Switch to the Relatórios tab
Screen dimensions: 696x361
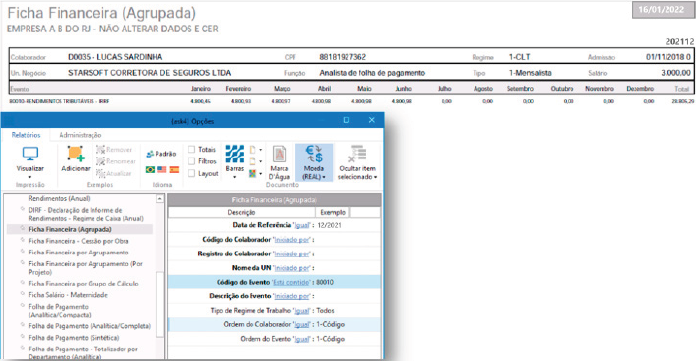point(26,135)
